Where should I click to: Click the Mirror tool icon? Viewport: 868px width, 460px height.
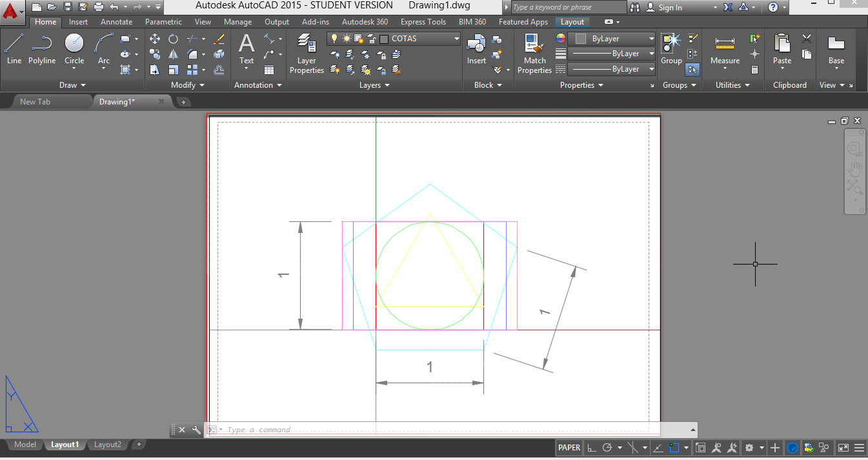[x=173, y=54]
